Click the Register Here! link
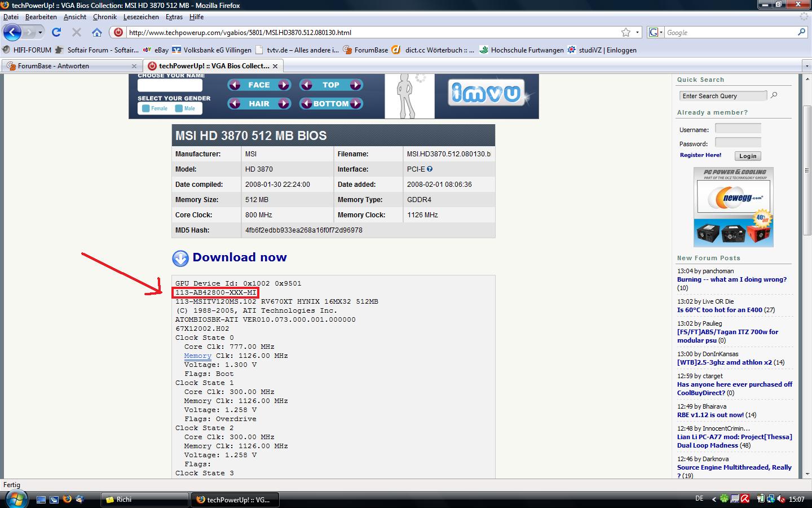Screen dimensions: 812x508 coord(700,155)
